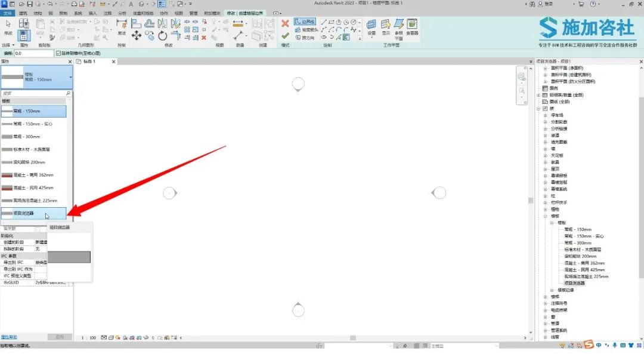Open the 选择 panel dropdown

(8, 45)
